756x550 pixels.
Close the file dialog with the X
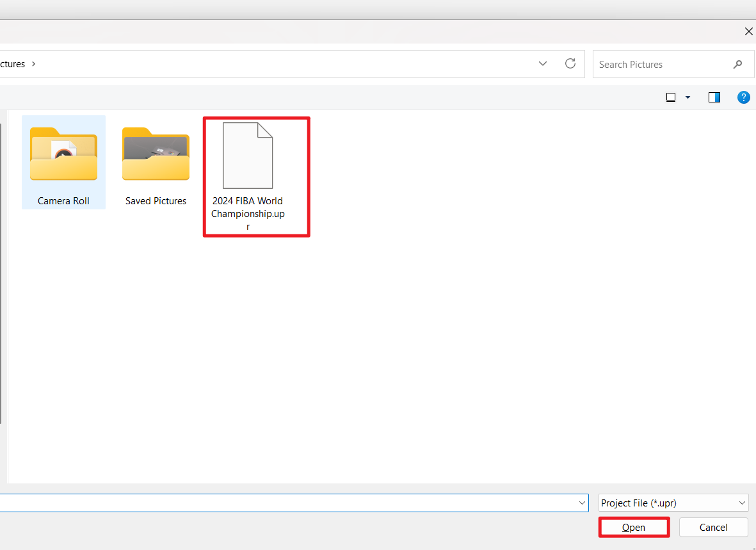(x=748, y=31)
